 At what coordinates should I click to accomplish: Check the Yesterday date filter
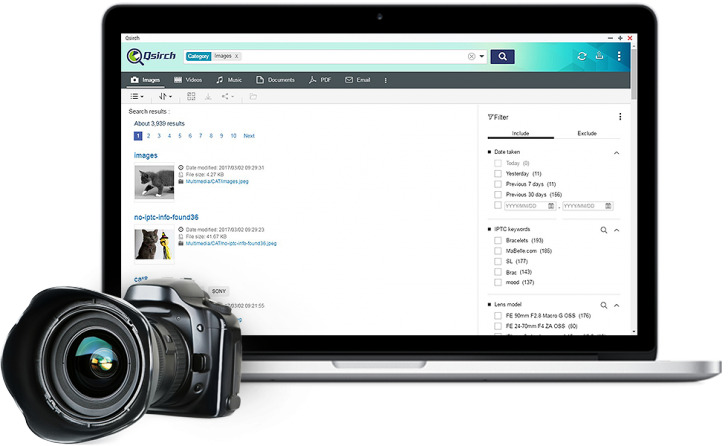tap(498, 173)
